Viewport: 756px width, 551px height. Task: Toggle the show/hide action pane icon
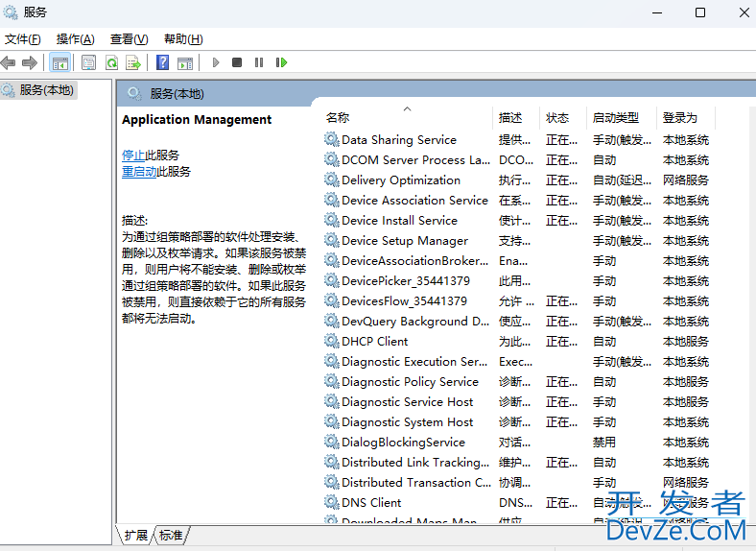click(185, 62)
